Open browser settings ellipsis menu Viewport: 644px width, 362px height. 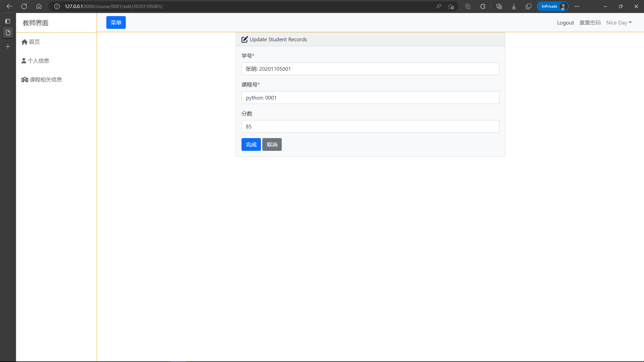pos(577,6)
